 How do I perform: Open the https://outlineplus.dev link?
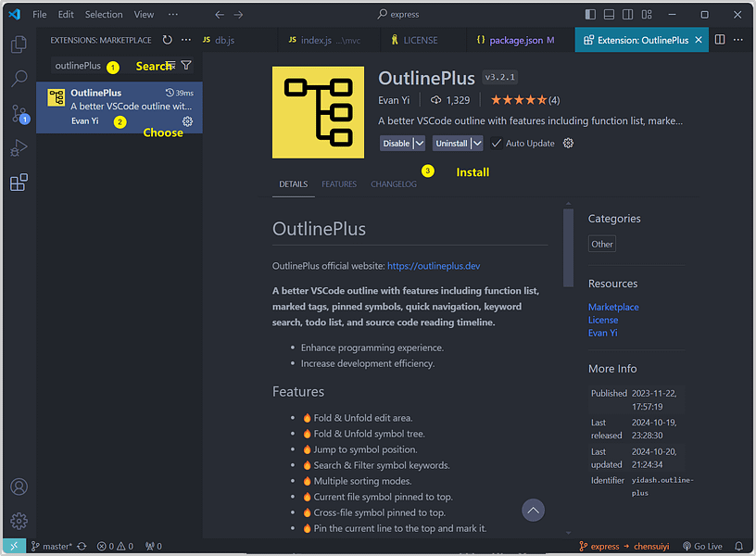coord(434,265)
